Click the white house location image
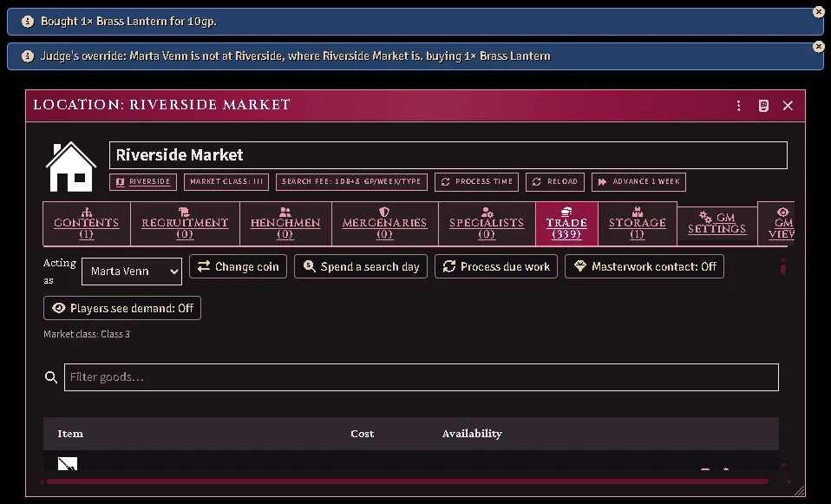The width and height of the screenshot is (831, 504). [71, 167]
